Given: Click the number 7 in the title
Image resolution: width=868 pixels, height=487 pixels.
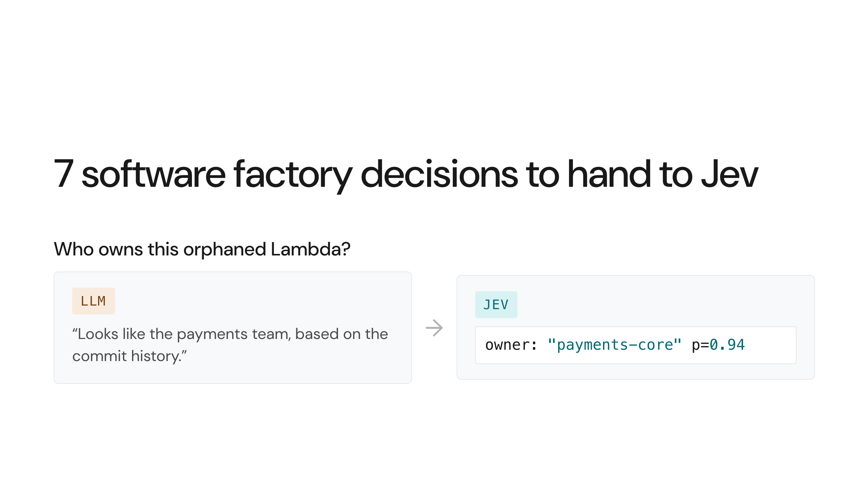Looking at the screenshot, I should coord(64,174).
